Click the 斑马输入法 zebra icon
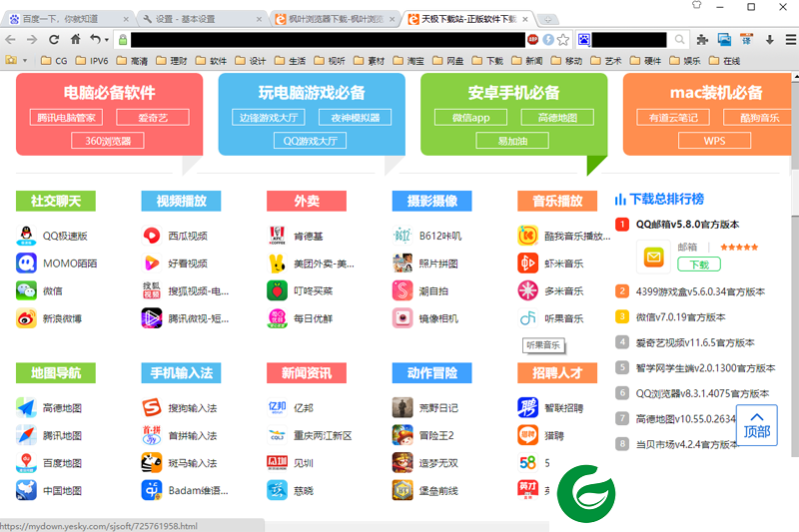The image size is (799, 532). [x=152, y=463]
